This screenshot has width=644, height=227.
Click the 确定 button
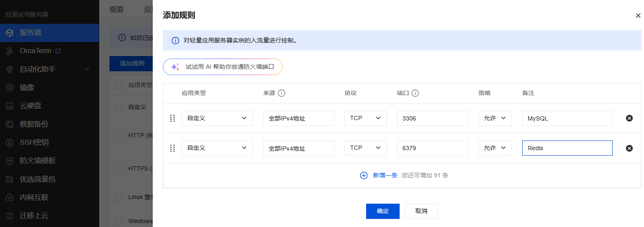pos(382,211)
